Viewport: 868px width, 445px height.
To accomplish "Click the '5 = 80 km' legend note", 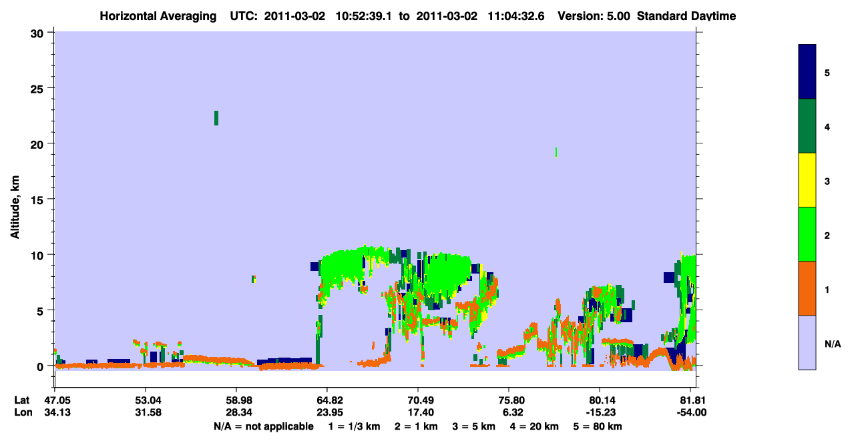I will [598, 426].
